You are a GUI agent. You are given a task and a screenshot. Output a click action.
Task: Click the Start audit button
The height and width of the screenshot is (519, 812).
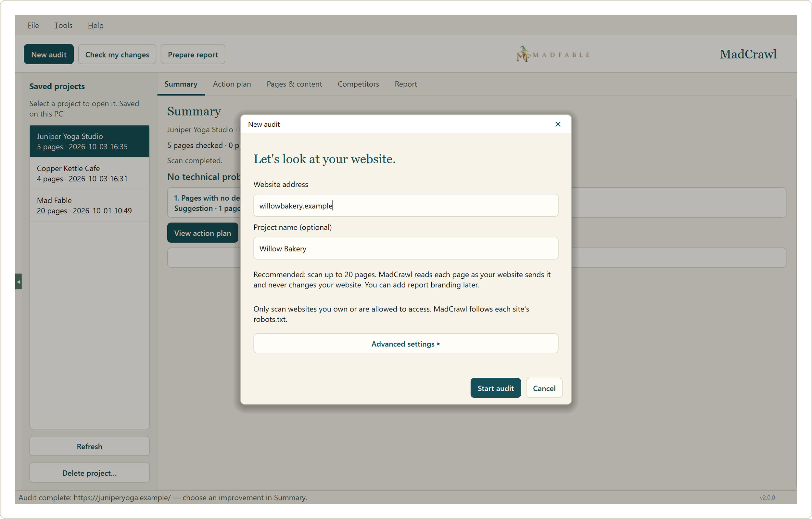(x=495, y=388)
